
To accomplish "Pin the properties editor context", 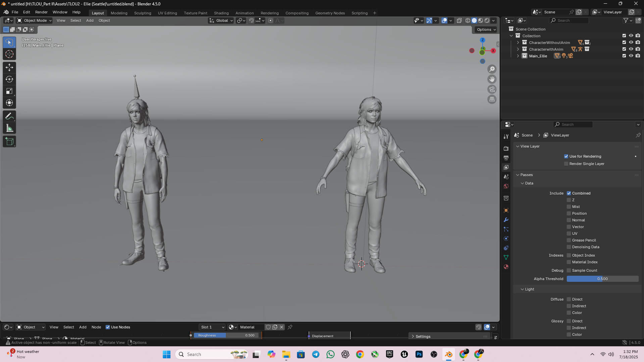I will [x=638, y=135].
